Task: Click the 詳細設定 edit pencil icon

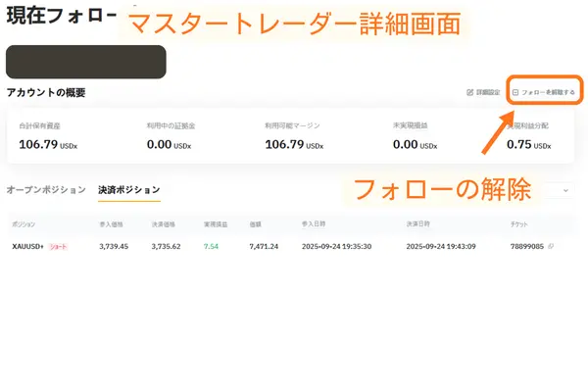Action: click(469, 92)
